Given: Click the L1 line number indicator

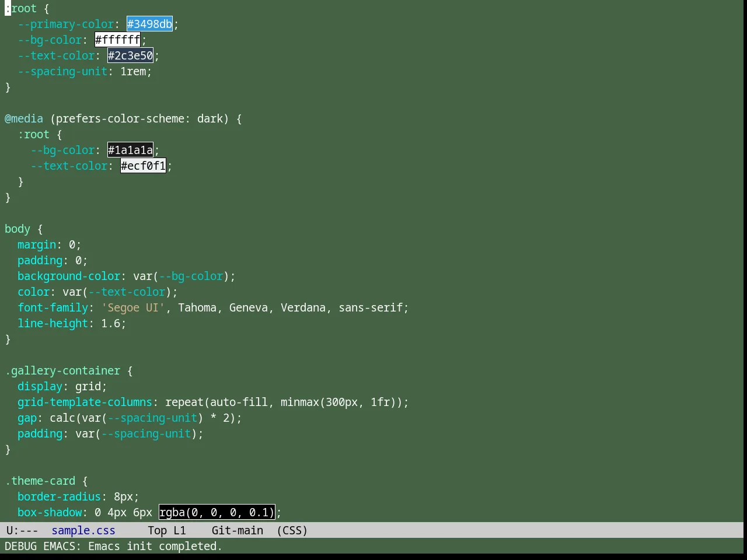Looking at the screenshot, I should click(180, 530).
